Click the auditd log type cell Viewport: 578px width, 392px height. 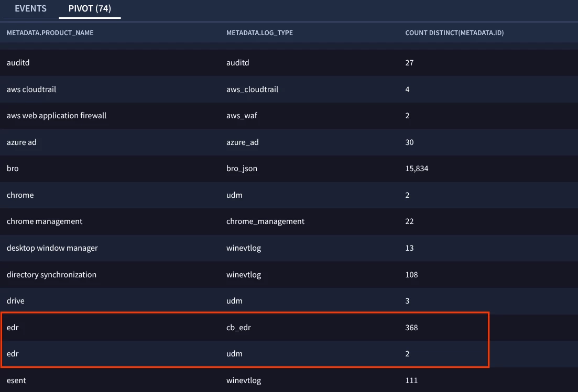[238, 63]
